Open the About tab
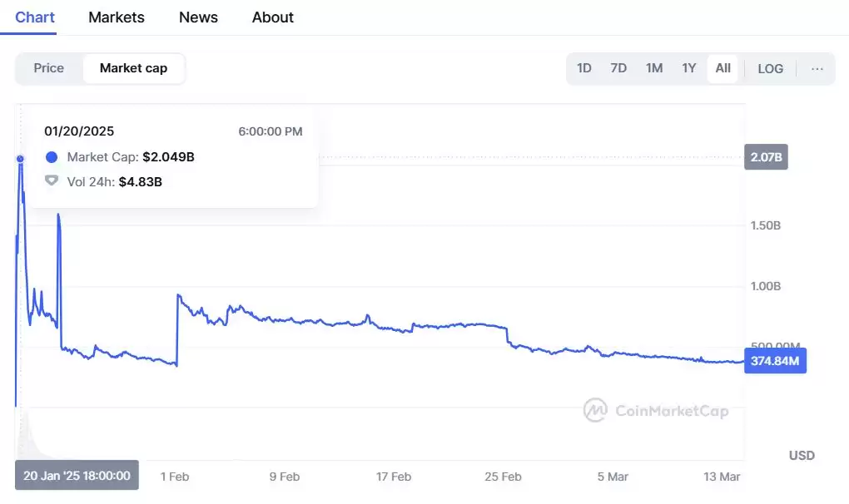849x504 pixels. [273, 17]
